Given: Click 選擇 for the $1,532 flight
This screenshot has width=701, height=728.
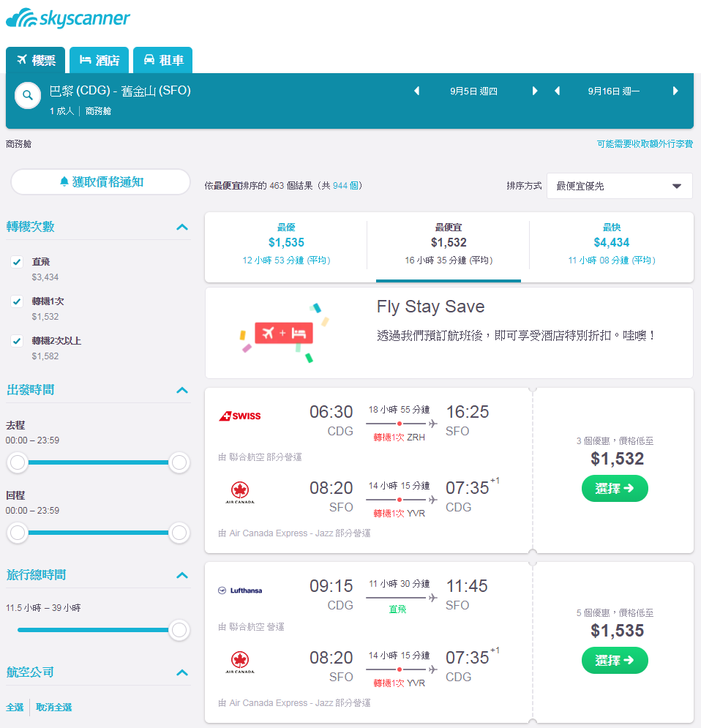Looking at the screenshot, I should [615, 489].
